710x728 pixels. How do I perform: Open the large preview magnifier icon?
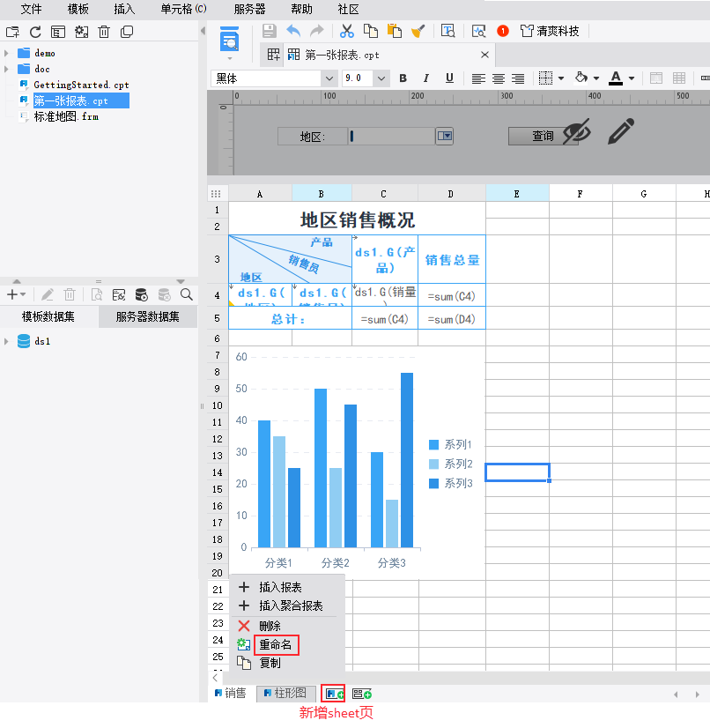pos(229,39)
